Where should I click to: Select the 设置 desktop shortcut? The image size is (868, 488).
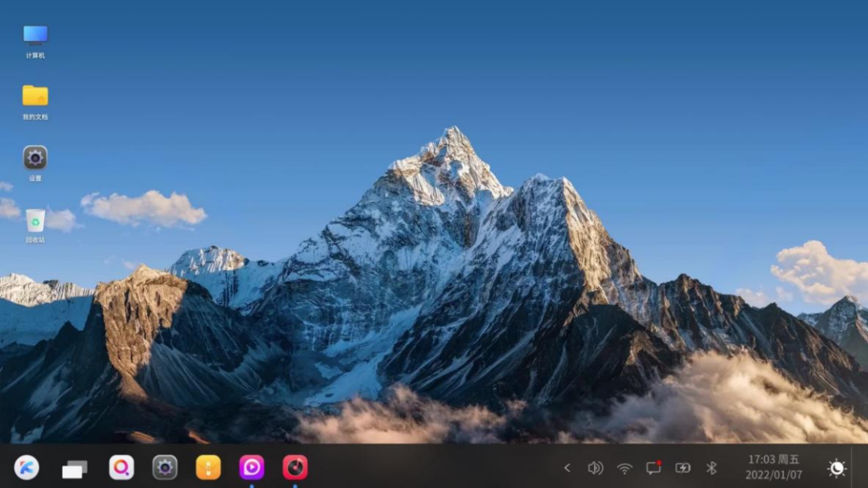coord(35,164)
